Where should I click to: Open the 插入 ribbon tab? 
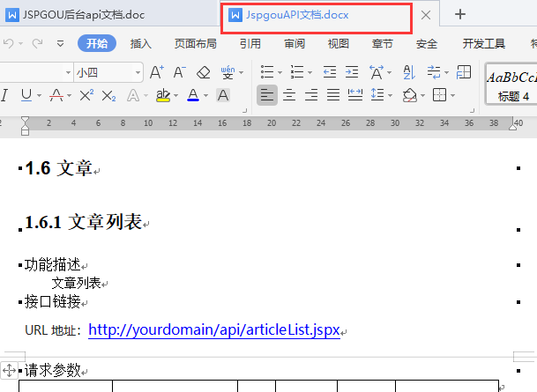[x=141, y=43]
